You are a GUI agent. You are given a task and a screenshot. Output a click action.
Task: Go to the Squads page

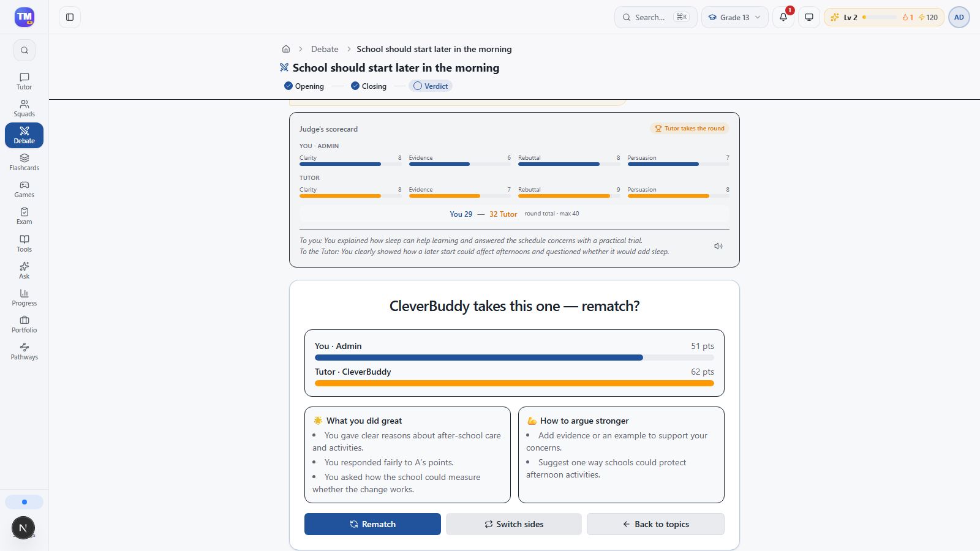(x=24, y=108)
